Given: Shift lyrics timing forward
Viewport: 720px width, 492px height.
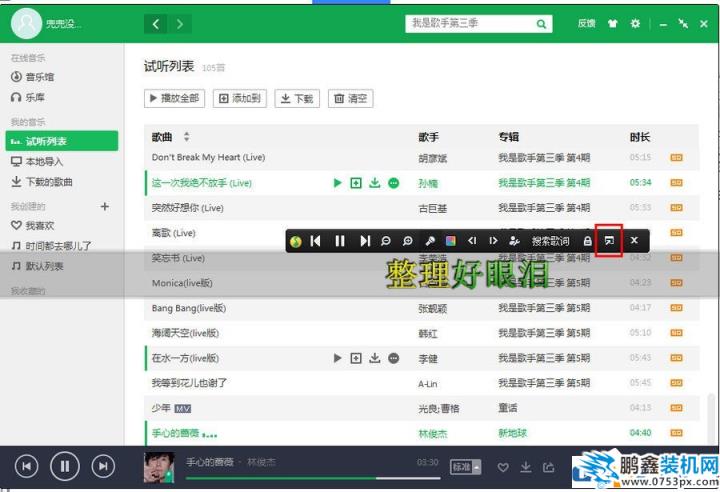Looking at the screenshot, I should 493,241.
